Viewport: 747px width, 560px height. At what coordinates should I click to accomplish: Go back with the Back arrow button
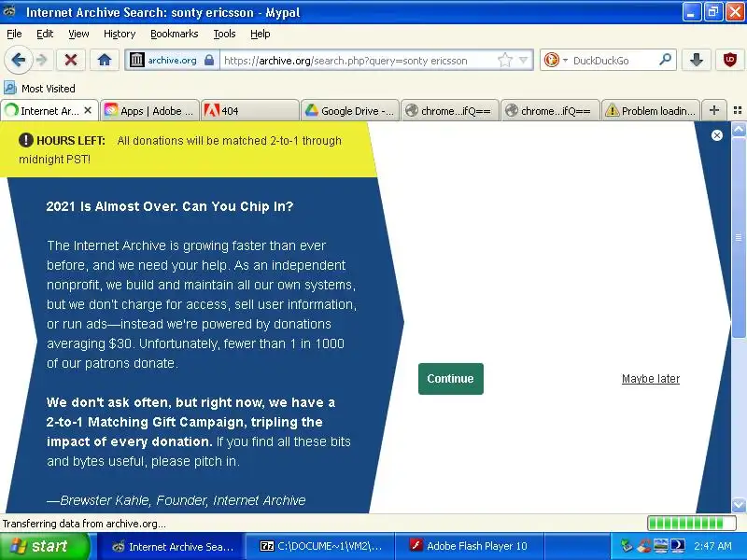(18, 60)
